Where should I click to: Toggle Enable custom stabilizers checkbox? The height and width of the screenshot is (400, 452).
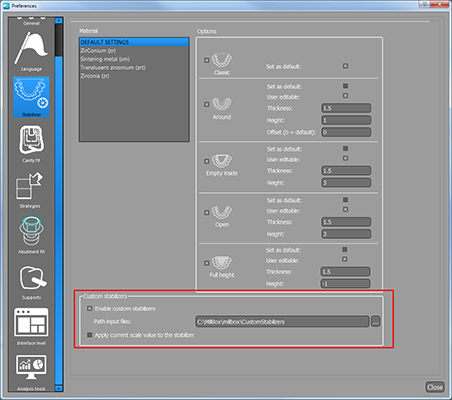(x=89, y=309)
